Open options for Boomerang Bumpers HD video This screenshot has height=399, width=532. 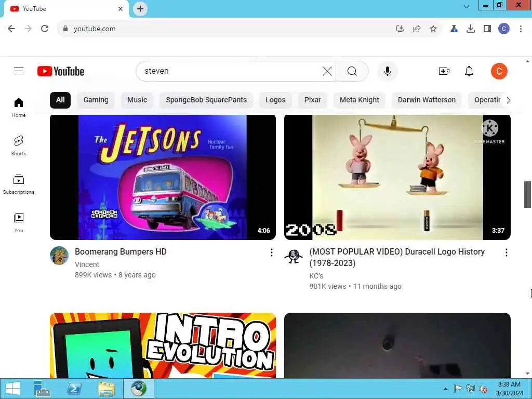[271, 252]
